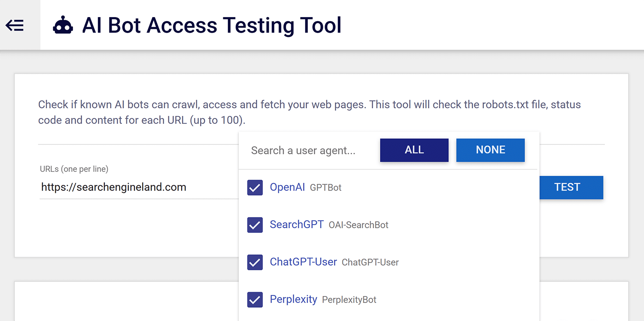Deselect all agents with NONE button
This screenshot has height=321, width=644.
click(x=490, y=150)
